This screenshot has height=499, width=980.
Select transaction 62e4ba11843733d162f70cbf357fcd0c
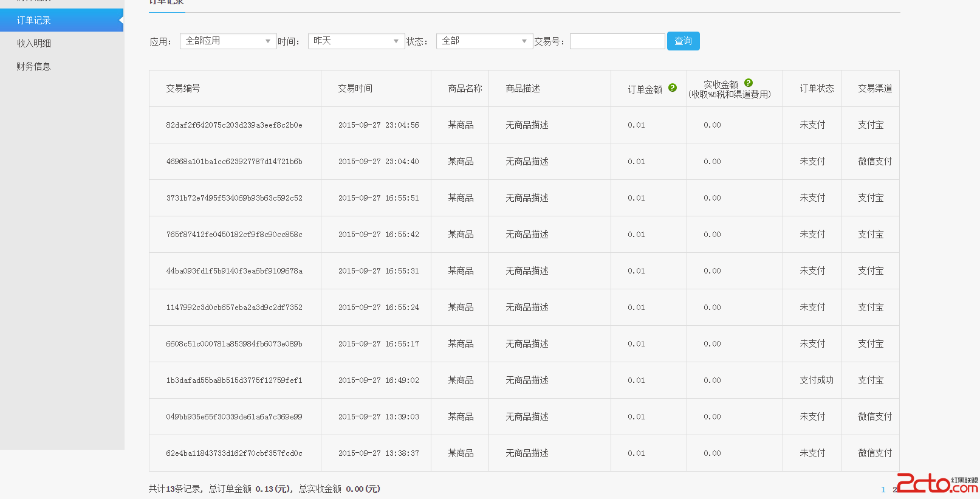coord(234,453)
